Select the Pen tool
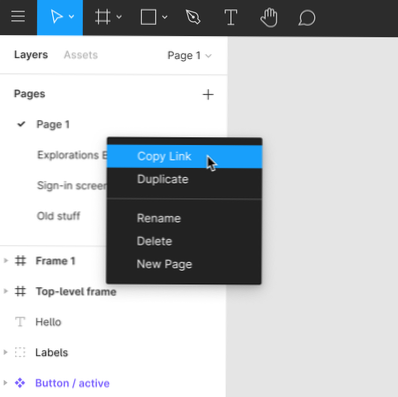 point(193,17)
